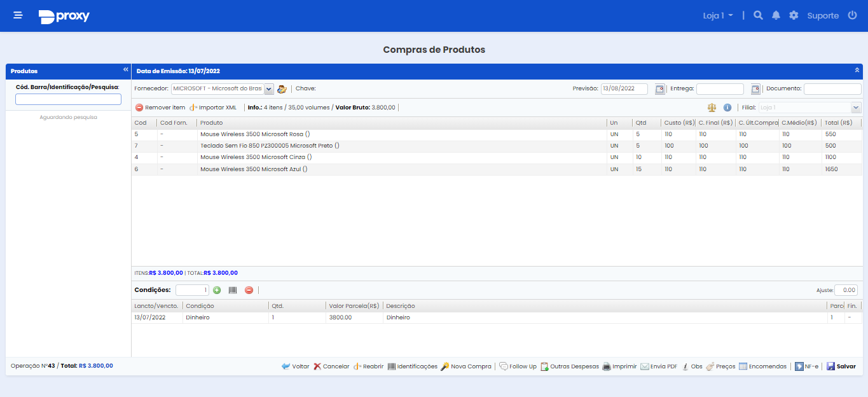
Task: Select Mouse Wireless 3500 Microsoft Azul row
Action: tap(497, 169)
